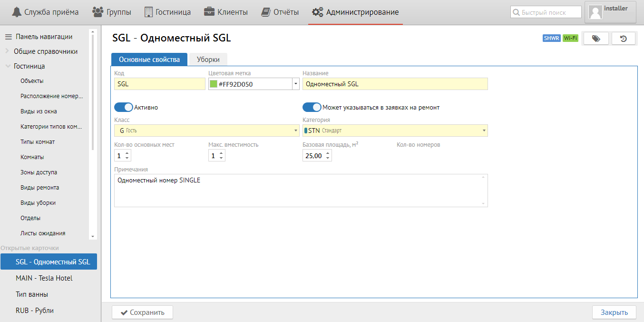Open the Отчёты menu
The height and width of the screenshot is (322, 644).
click(280, 12)
